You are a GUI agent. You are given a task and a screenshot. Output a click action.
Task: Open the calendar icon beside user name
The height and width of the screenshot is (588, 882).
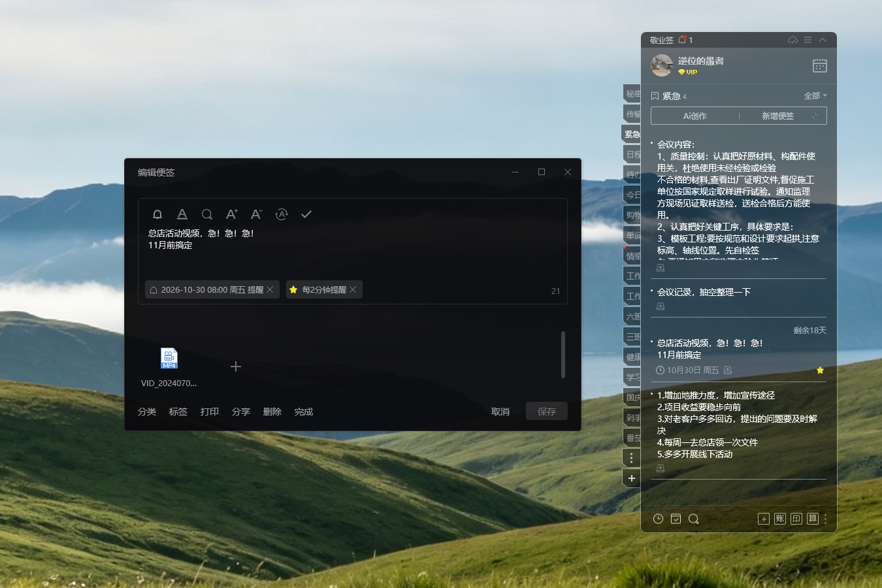pyautogui.click(x=820, y=65)
